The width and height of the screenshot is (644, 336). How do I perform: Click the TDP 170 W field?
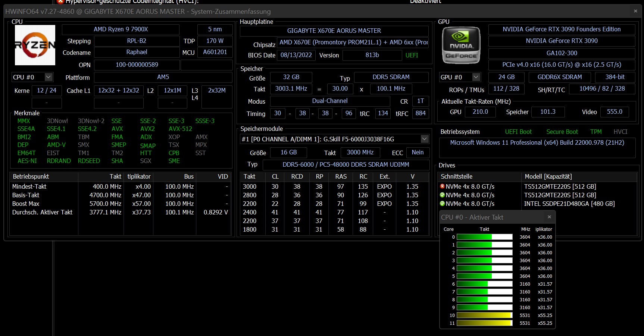point(215,41)
